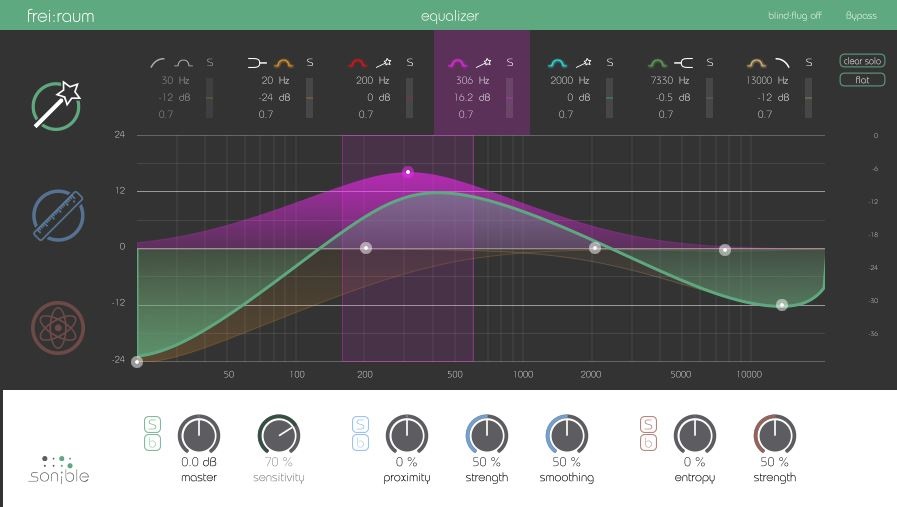
Task: Click gain slider of 306 Hz band
Action: (x=510, y=98)
